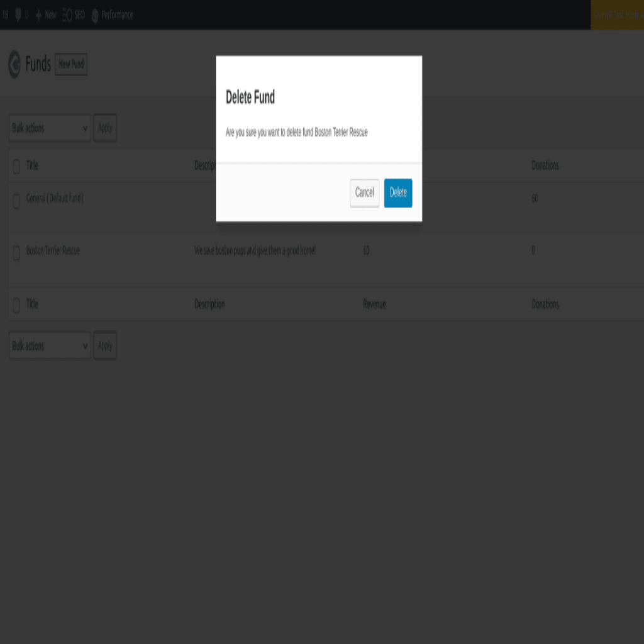Image resolution: width=644 pixels, height=644 pixels.
Task: Tick the select-all checkbox in table header
Action: click(16, 166)
